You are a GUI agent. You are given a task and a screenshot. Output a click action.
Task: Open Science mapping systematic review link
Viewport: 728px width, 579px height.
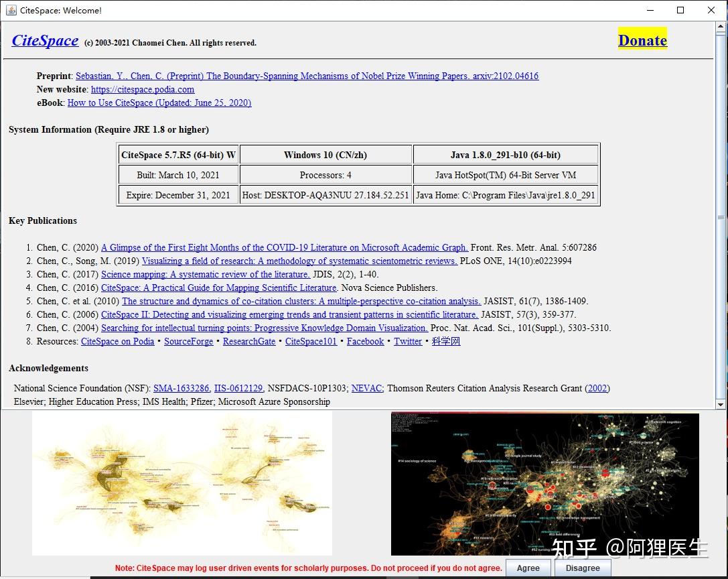(x=206, y=275)
